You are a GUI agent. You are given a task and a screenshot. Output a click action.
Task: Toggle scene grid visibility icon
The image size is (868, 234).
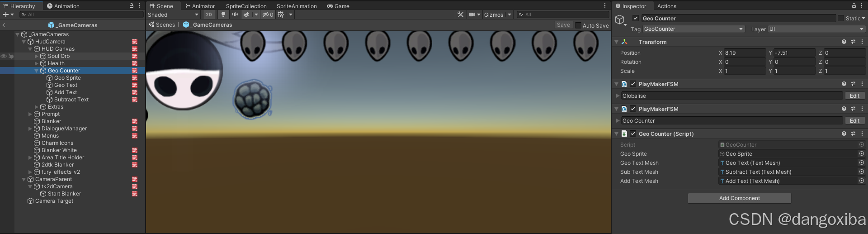tap(281, 14)
